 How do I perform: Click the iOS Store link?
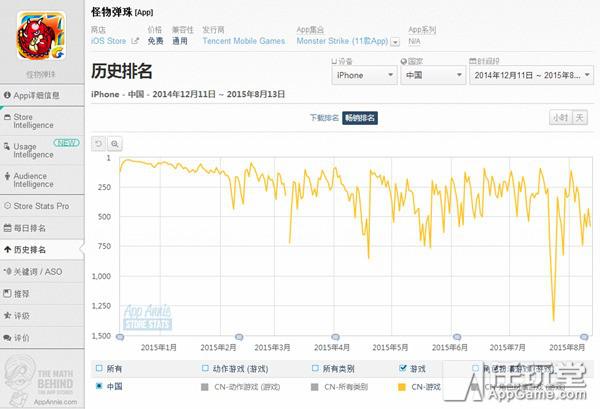coord(109,42)
